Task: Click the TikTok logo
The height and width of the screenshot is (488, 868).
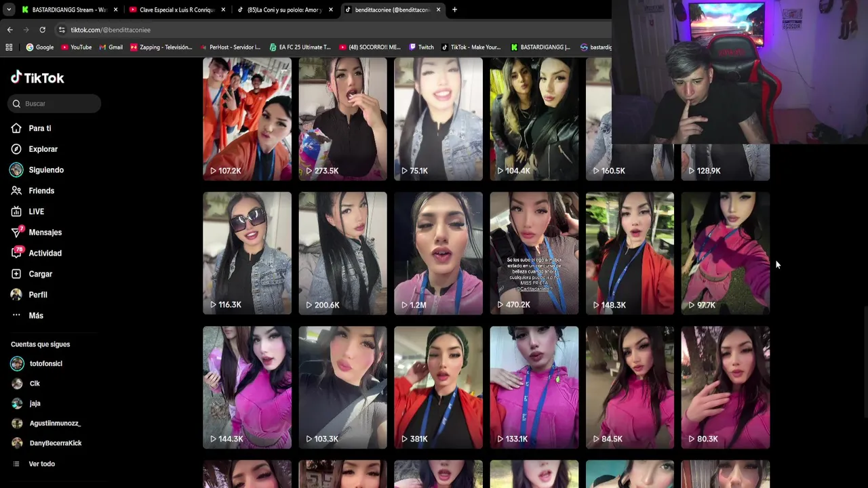Action: click(37, 77)
